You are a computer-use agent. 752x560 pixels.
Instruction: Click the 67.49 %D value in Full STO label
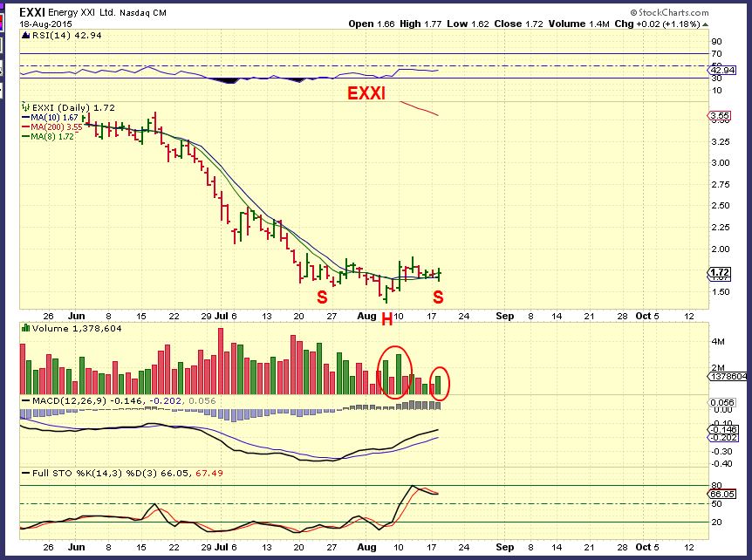209,474
